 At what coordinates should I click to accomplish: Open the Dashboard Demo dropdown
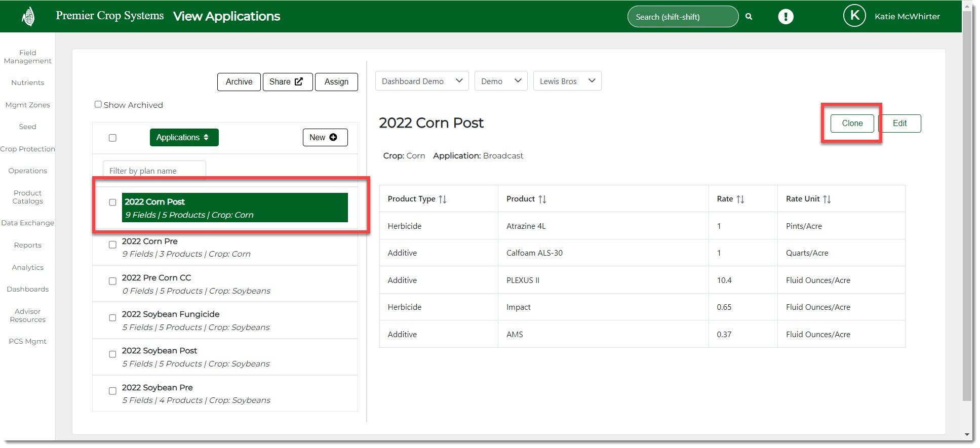[421, 81]
